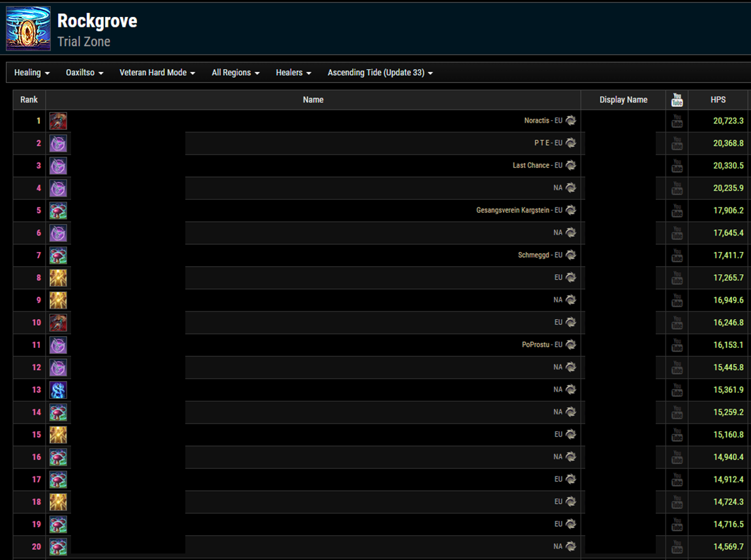Screen dimensions: 751x560
Task: Click the class icon in rank 5 row
Action: pos(58,210)
